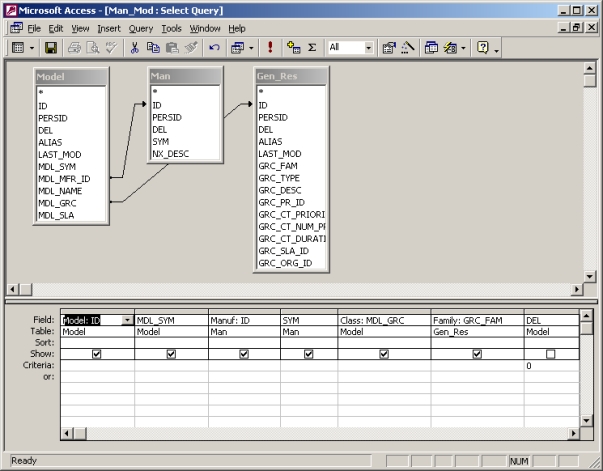Open the New Object dropdown arrow

coord(463,48)
